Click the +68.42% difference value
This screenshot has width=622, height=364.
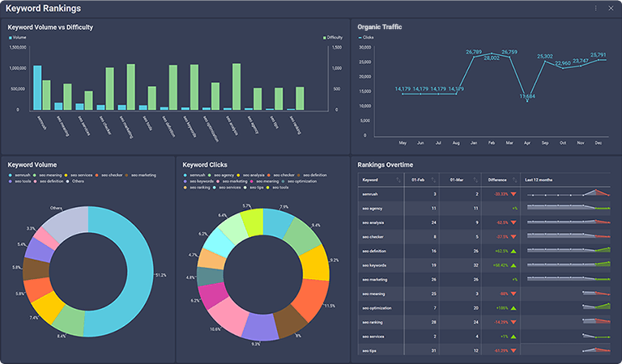pyautogui.click(x=501, y=265)
